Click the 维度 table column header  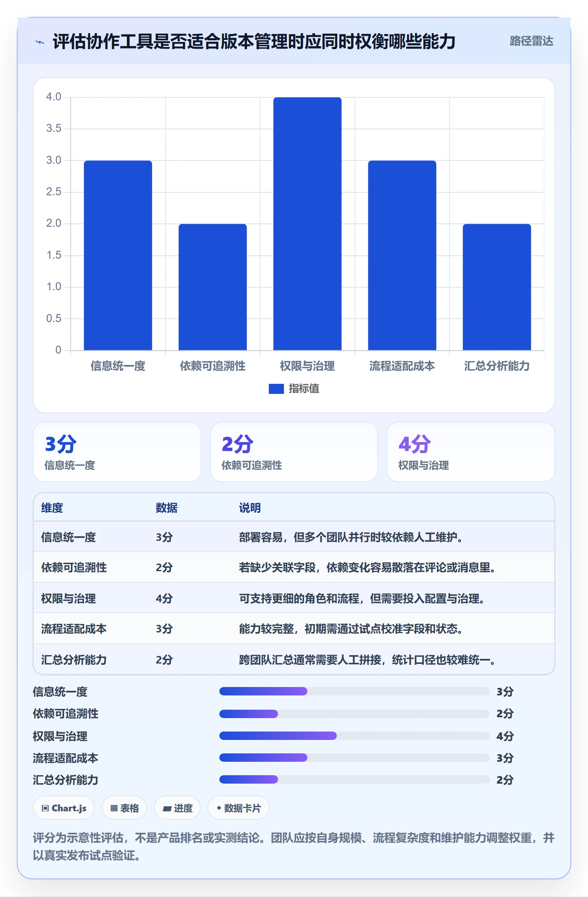pyautogui.click(x=52, y=508)
